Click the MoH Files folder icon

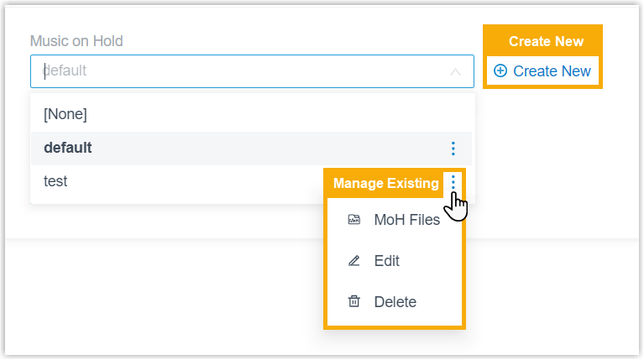pos(354,220)
